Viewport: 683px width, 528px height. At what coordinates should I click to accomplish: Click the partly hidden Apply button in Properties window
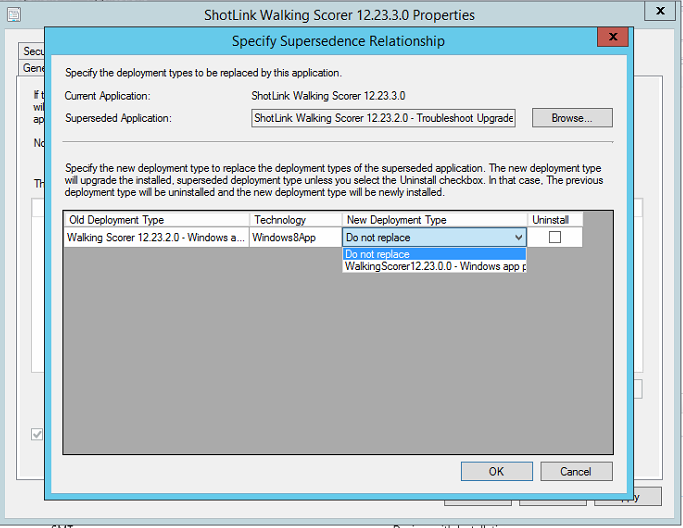(x=646, y=497)
